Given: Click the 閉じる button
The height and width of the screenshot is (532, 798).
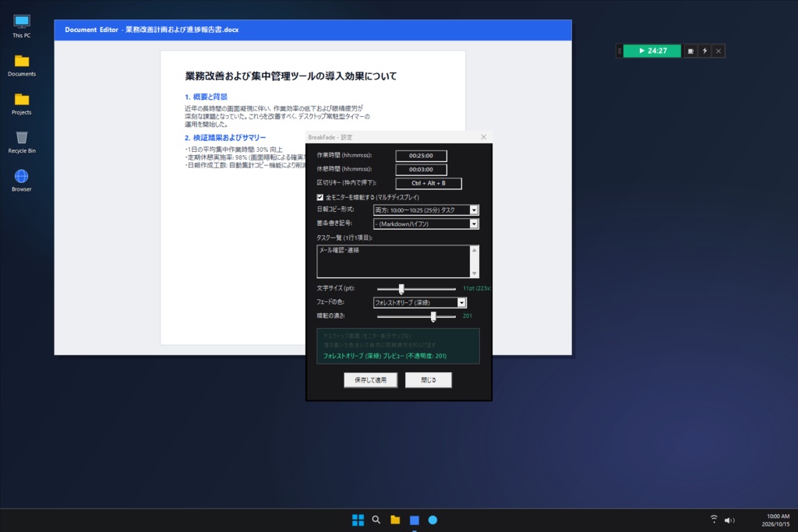Looking at the screenshot, I should coord(428,380).
